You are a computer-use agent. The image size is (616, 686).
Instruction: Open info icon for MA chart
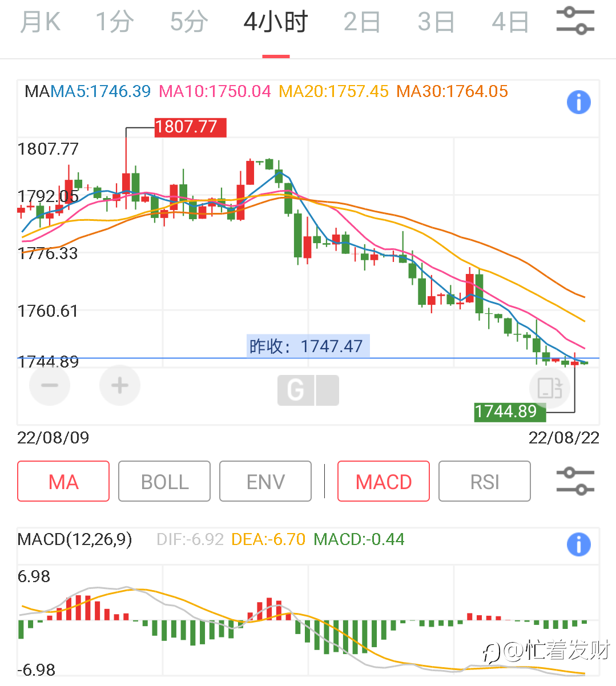[578, 103]
